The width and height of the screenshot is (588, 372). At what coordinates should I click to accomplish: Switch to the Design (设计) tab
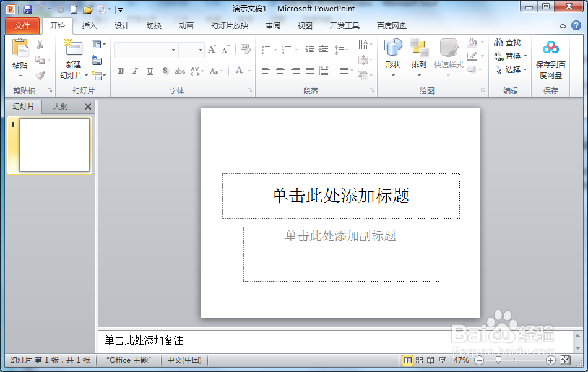coord(122,26)
